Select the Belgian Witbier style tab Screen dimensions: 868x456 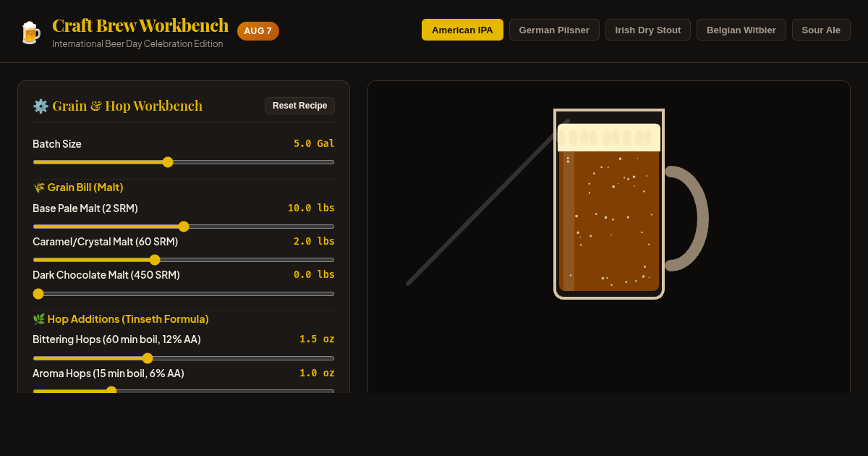pyautogui.click(x=741, y=30)
